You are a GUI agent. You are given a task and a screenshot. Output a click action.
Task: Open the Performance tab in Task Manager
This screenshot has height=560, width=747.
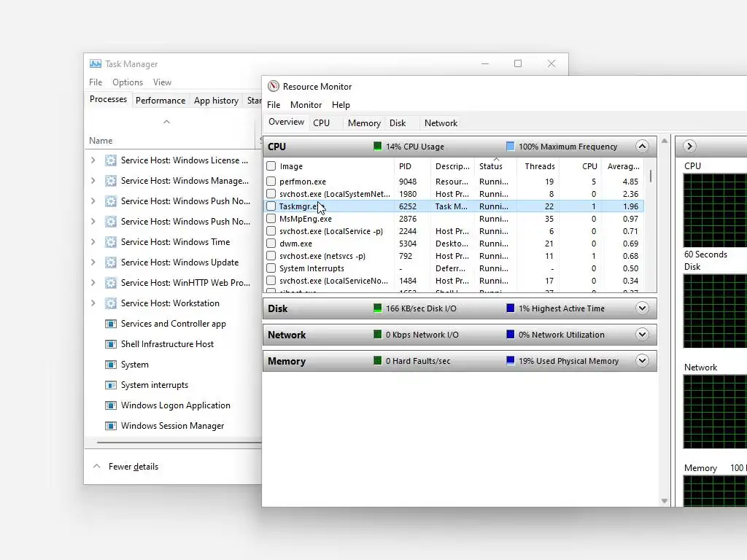pyautogui.click(x=160, y=101)
